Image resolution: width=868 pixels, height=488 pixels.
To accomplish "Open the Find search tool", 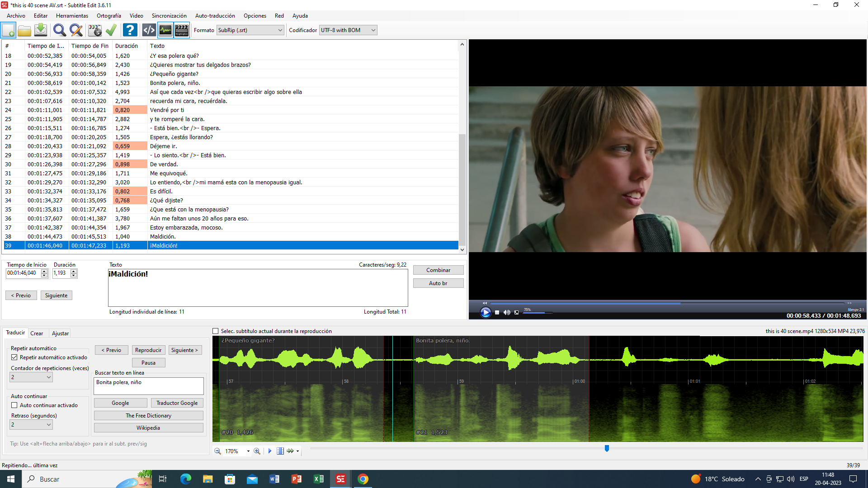I will (59, 30).
